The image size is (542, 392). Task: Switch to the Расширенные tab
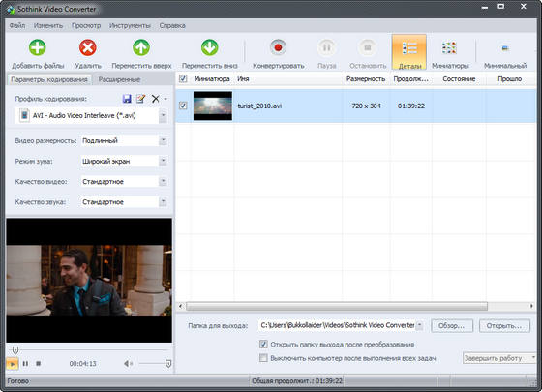click(x=119, y=79)
